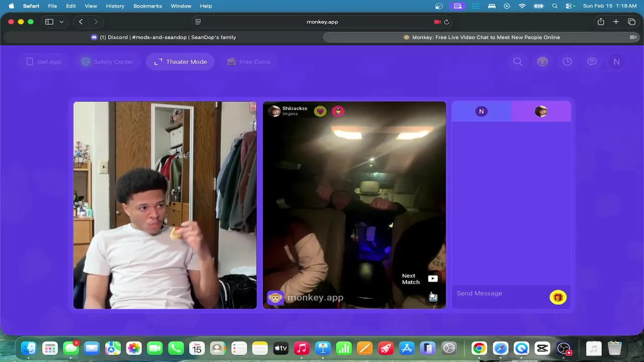Send a gift with the gift icon

pyautogui.click(x=558, y=298)
